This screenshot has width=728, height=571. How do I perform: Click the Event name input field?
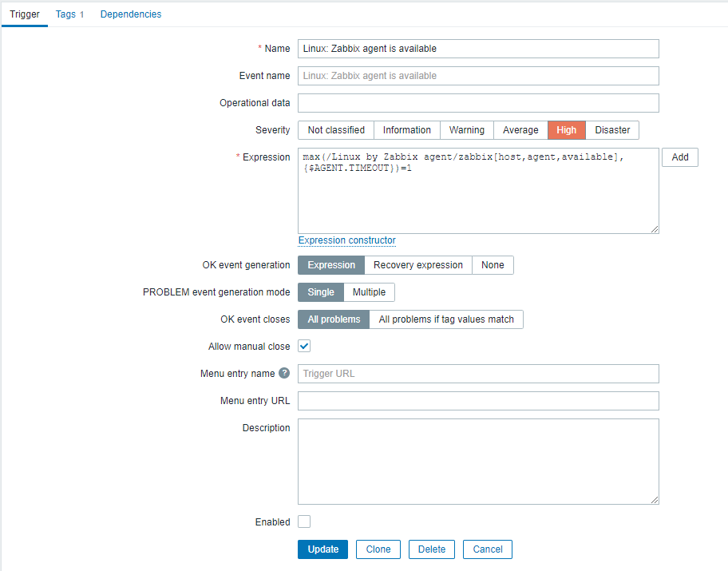pyautogui.click(x=478, y=76)
